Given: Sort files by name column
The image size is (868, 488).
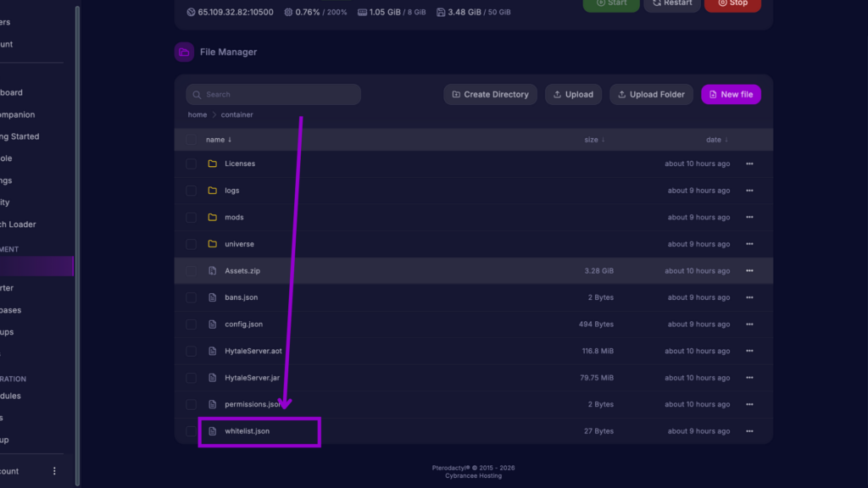Looking at the screenshot, I should click(218, 140).
